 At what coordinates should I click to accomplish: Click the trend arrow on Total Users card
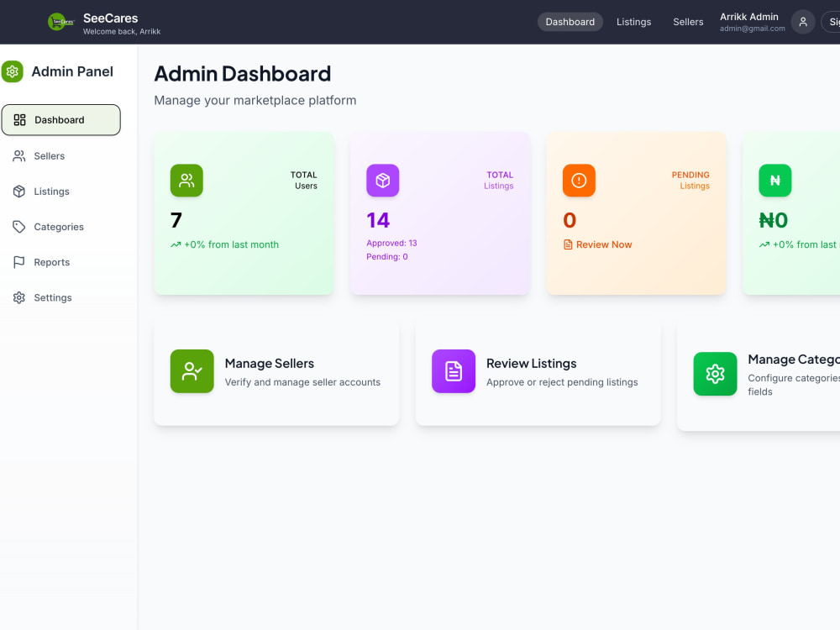pyautogui.click(x=176, y=244)
